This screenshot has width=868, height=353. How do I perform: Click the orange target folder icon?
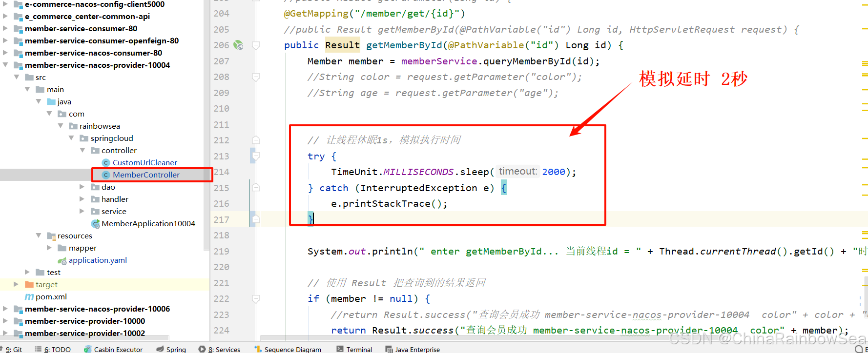tap(29, 284)
